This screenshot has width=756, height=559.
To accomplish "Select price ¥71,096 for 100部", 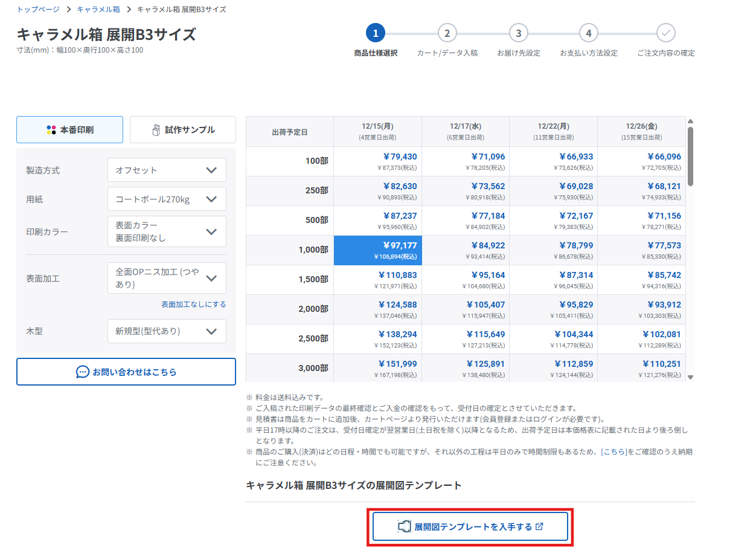I will pyautogui.click(x=466, y=161).
